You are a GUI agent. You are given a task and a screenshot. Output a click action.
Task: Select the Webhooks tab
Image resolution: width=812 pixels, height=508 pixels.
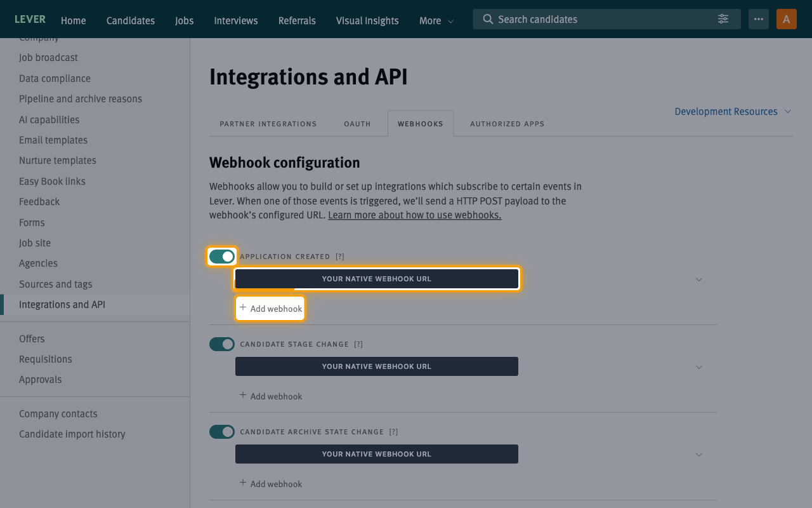(x=421, y=124)
